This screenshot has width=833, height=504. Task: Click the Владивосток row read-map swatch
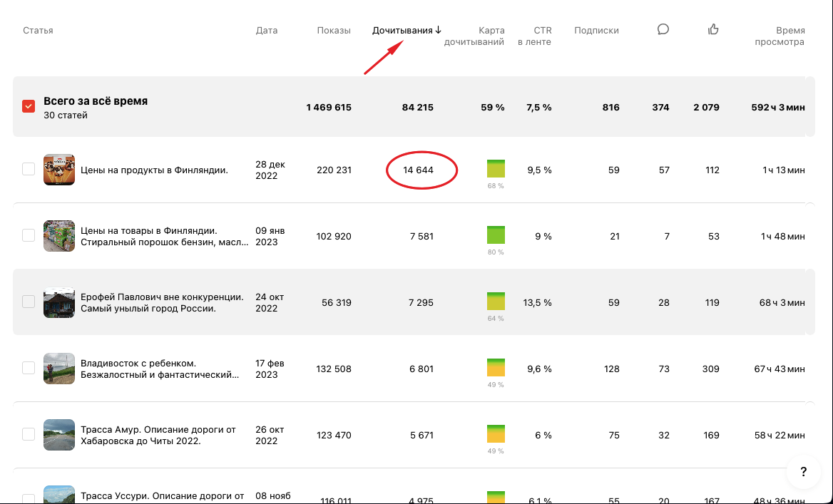coord(496,368)
